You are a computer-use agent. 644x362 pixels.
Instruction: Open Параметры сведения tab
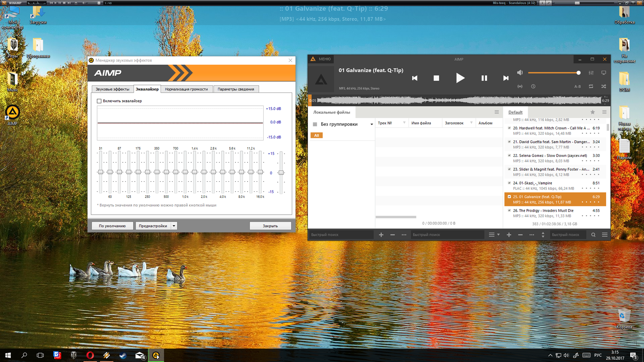236,89
